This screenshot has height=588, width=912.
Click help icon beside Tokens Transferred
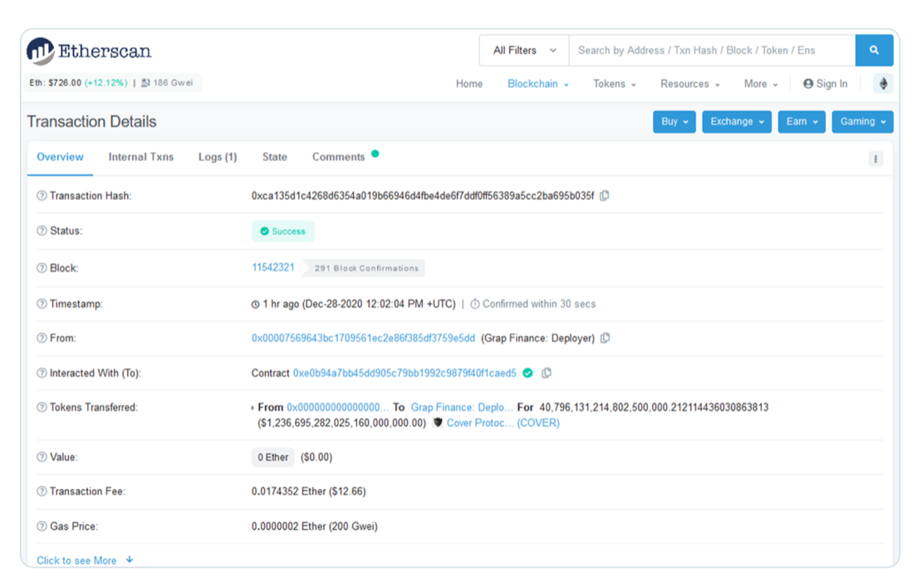[x=42, y=407]
